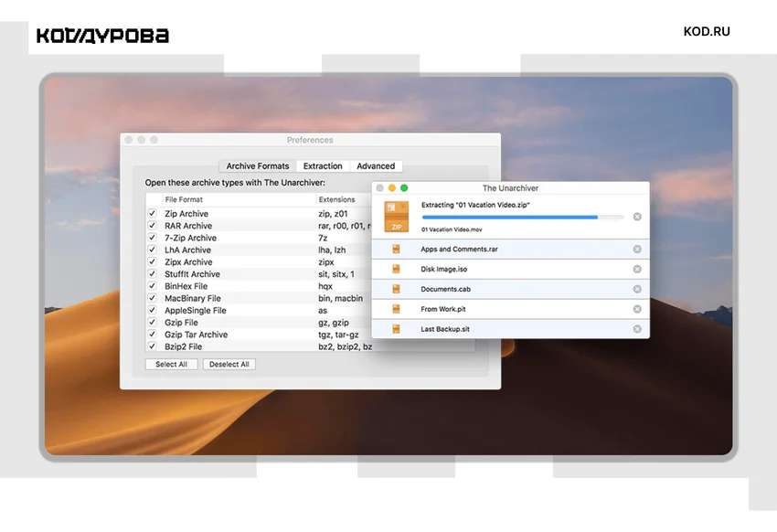Open the Advanced tab
The width and height of the screenshot is (777, 532).
pos(376,166)
